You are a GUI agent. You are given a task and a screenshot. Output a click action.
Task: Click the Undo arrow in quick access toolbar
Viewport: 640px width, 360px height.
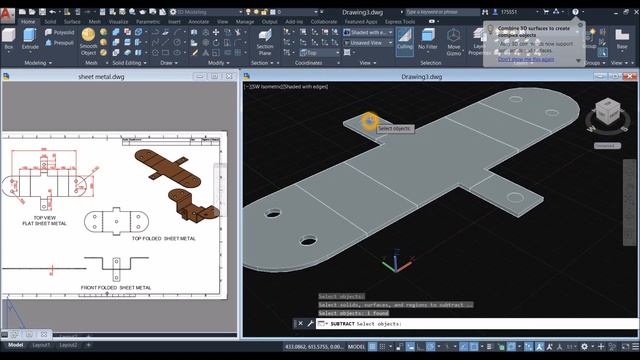tap(53, 12)
